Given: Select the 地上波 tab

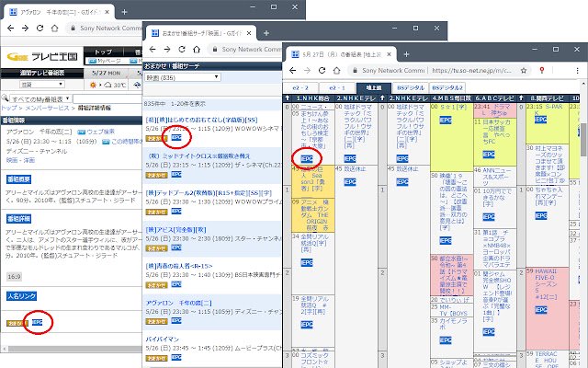Looking at the screenshot, I should [x=374, y=88].
